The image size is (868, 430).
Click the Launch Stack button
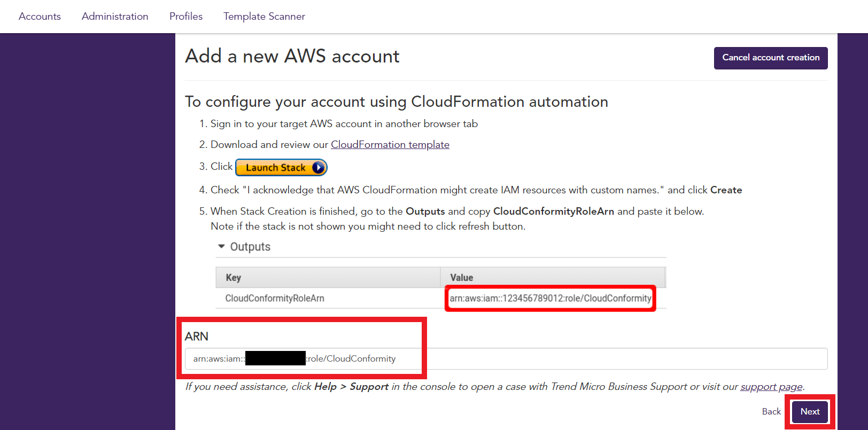(281, 168)
